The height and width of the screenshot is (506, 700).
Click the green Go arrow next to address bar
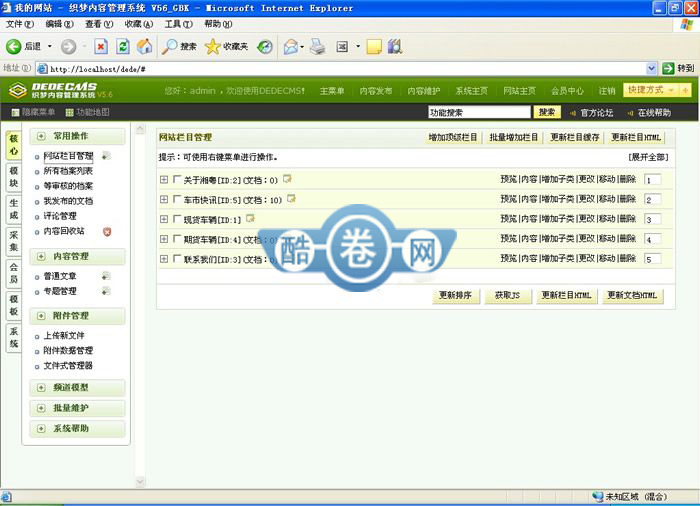tap(668, 68)
